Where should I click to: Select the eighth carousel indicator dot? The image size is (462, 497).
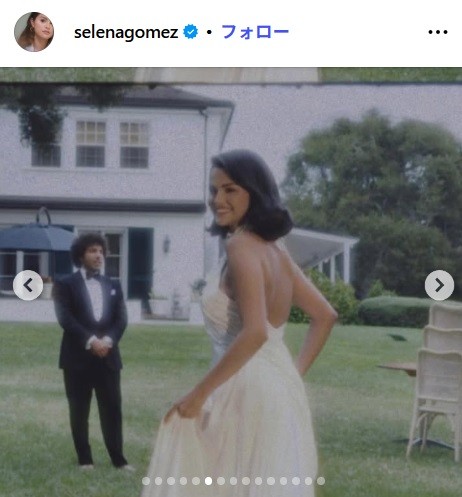(233, 481)
